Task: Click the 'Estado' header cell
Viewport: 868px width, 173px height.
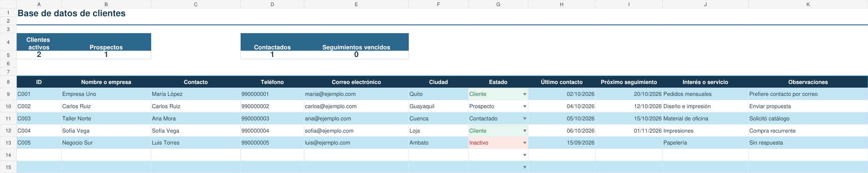Action: point(498,82)
